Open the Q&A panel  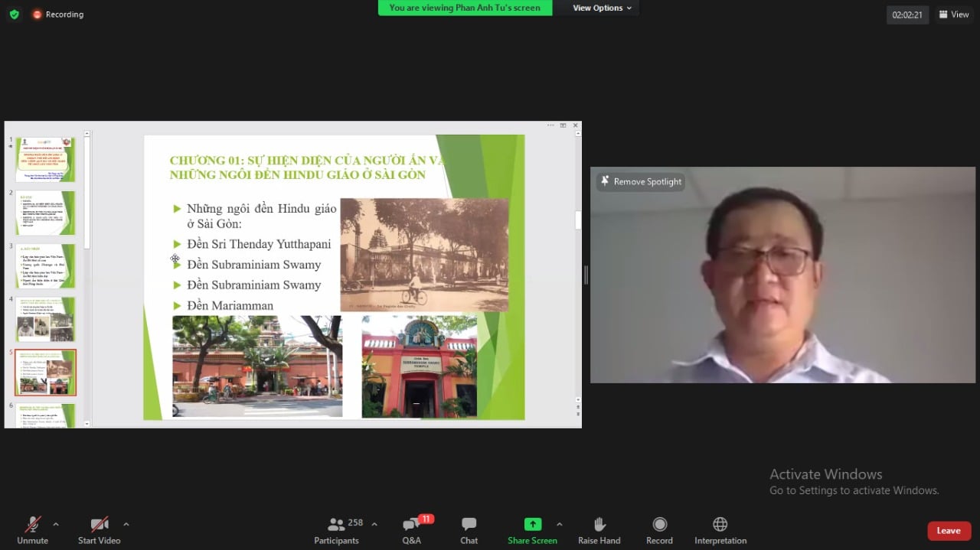(411, 530)
